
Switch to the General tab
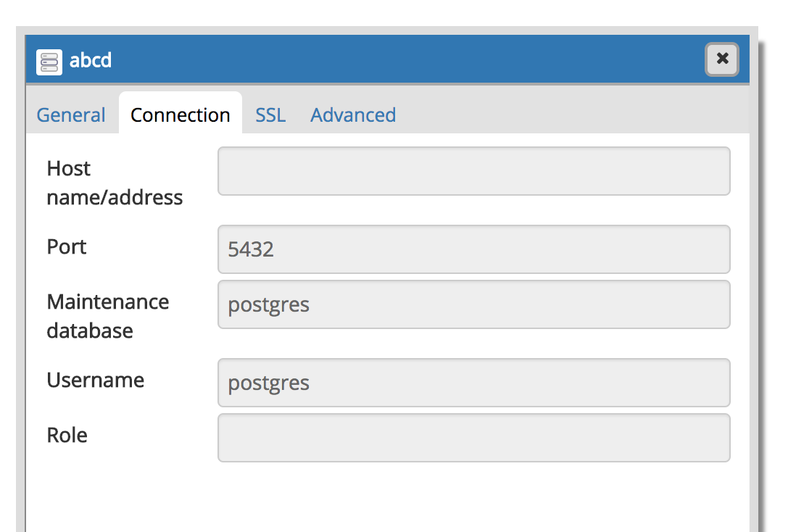[x=71, y=115]
